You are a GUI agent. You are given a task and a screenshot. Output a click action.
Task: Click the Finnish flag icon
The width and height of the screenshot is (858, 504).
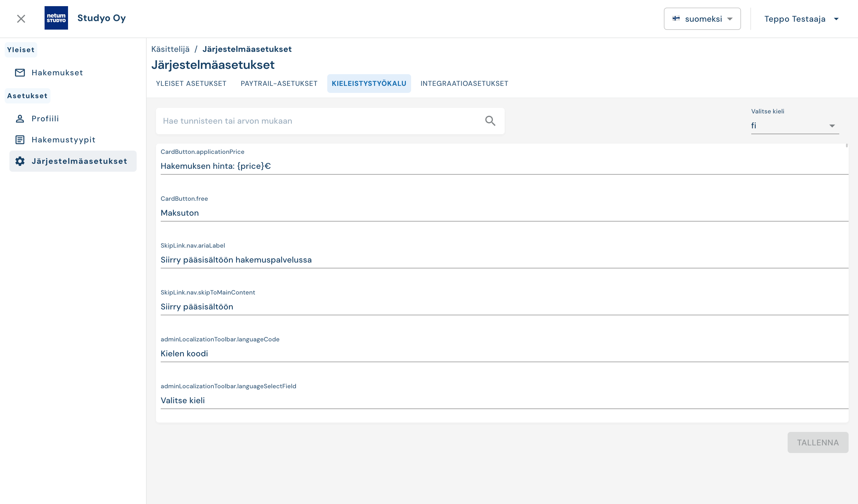tap(676, 18)
